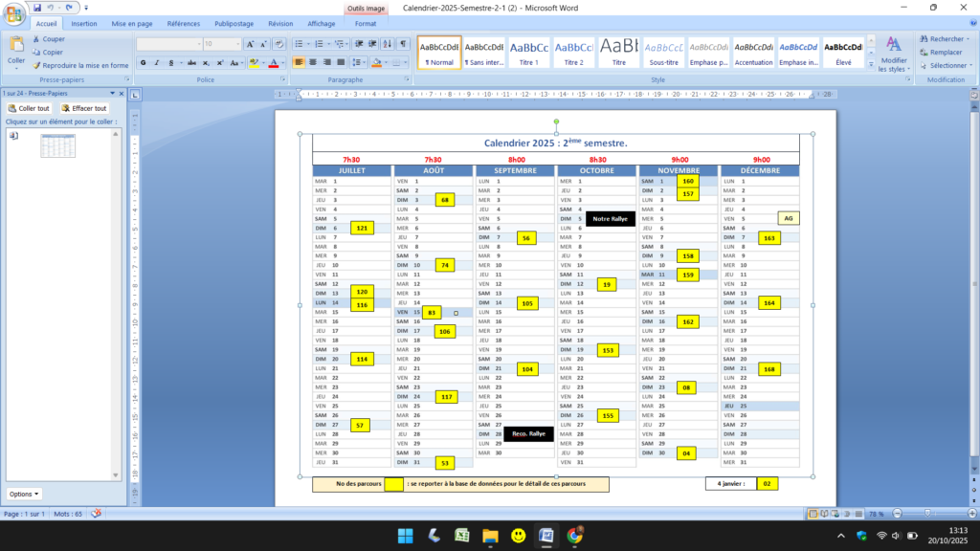Open the font size dropdown

[x=236, y=44]
